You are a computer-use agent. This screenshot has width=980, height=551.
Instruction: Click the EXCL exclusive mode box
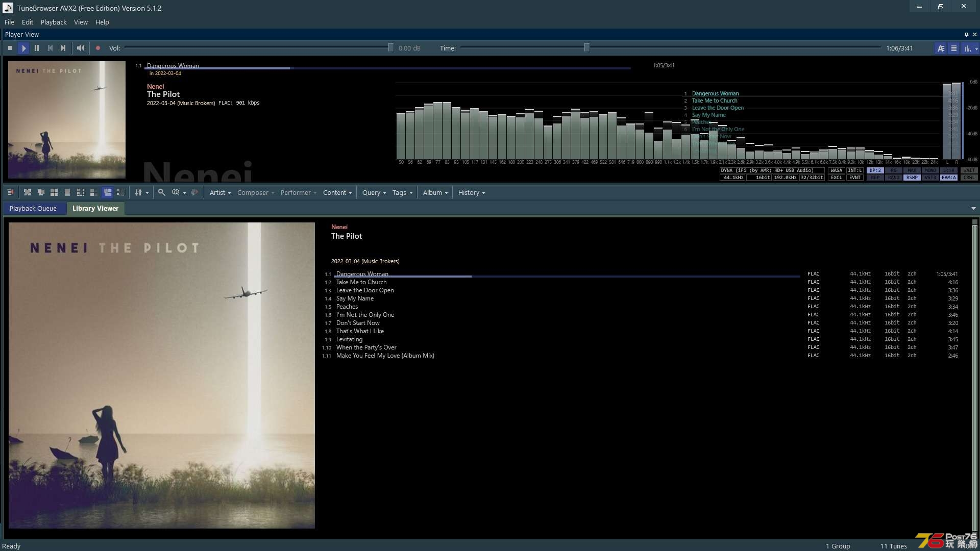pos(837,178)
